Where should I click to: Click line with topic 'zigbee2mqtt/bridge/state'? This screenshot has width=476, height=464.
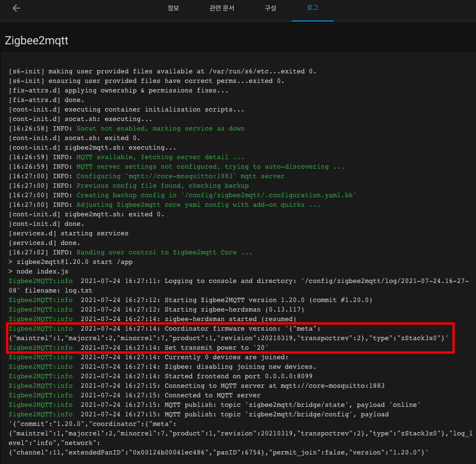[214, 405]
